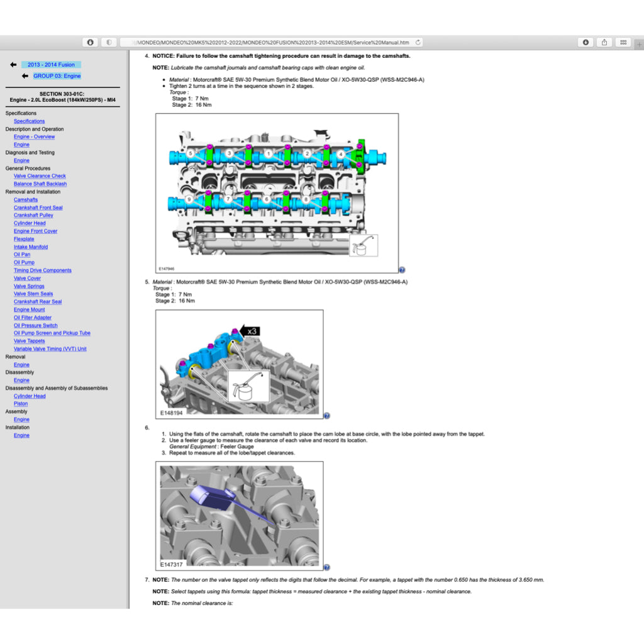Click the Piston link under Disassembly and Assembly
Screen dimensions: 644x644
21,404
